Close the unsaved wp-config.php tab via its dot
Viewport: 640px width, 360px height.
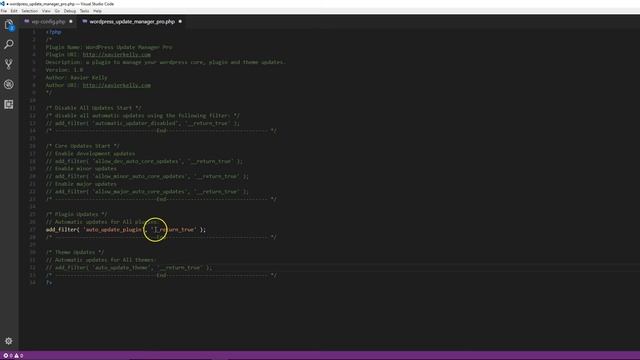[71, 22]
